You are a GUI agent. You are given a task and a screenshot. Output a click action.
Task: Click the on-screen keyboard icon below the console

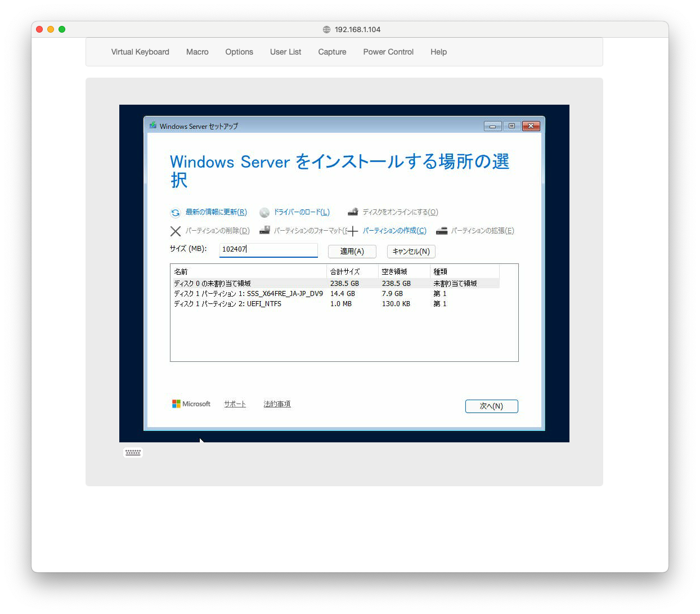pos(133,452)
